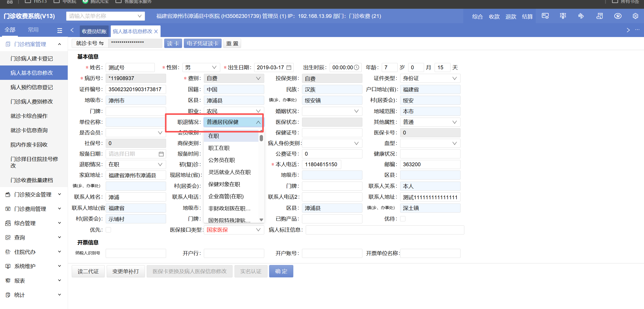Image resolution: width=644 pixels, height=309 pixels.
Task: Click the dropdown list scrollbar thumb
Action: point(261,138)
